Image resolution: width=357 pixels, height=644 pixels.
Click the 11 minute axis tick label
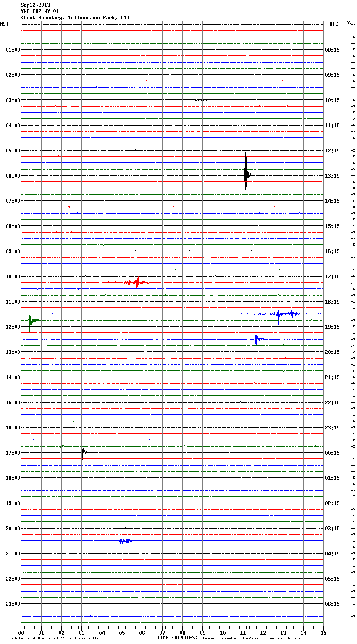click(243, 633)
